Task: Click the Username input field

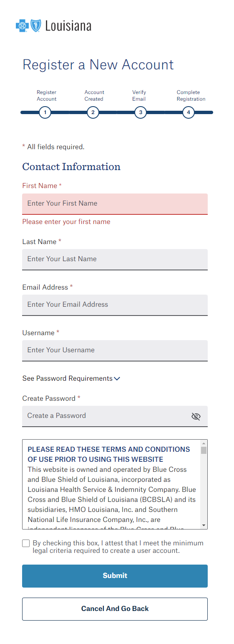Action: [115, 351]
